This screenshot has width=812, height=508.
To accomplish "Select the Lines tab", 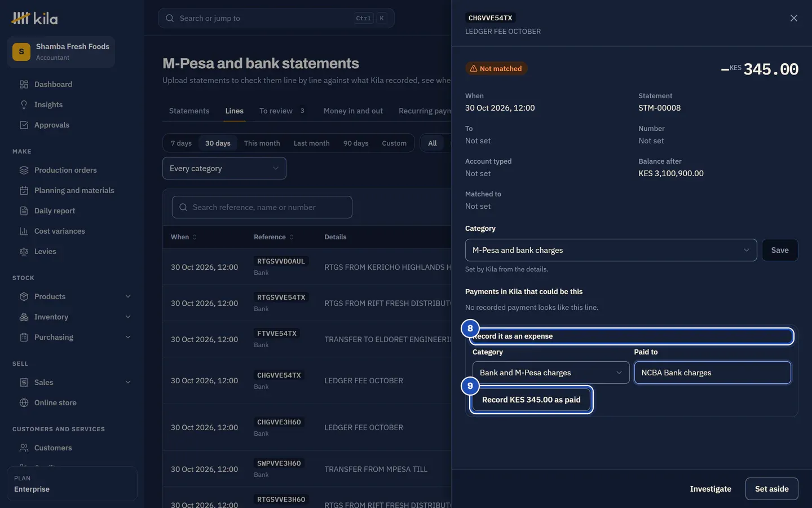I will 235,111.
